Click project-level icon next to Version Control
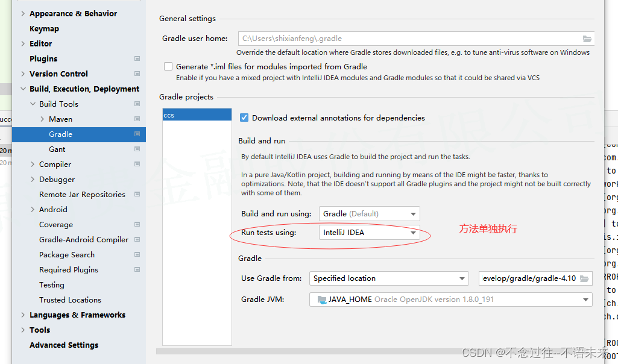Viewport: 618px width, 364px height. coord(137,74)
